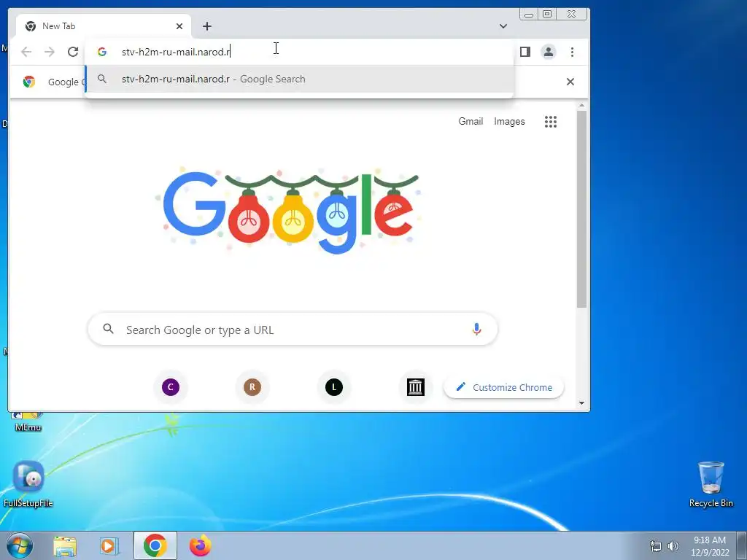Image resolution: width=747 pixels, height=560 pixels.
Task: Open the Windows Start menu
Action: click(x=19, y=545)
